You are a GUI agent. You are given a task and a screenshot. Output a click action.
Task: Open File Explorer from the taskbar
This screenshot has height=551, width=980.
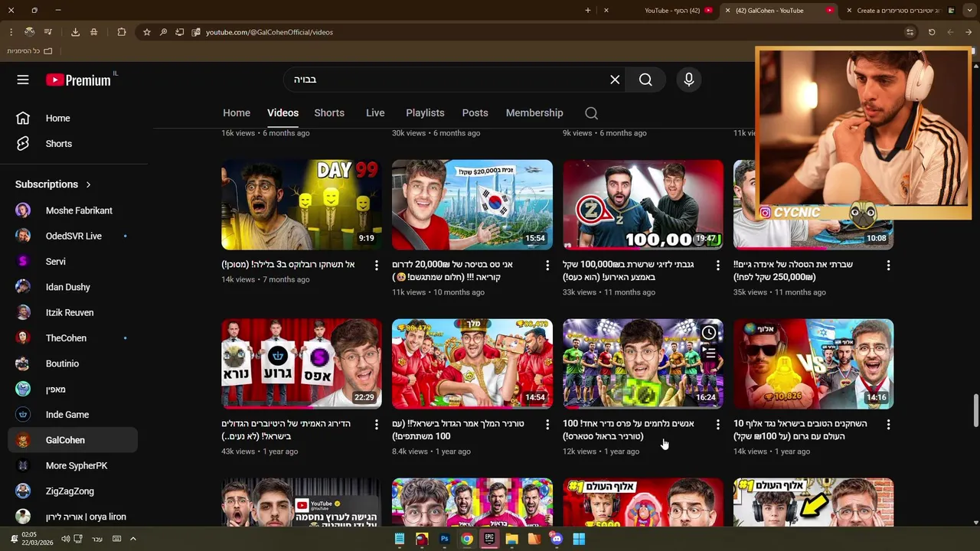511,539
